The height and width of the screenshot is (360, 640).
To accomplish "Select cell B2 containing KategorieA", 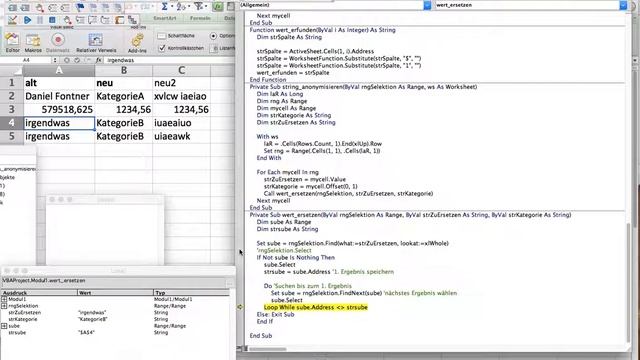I will tap(124, 96).
